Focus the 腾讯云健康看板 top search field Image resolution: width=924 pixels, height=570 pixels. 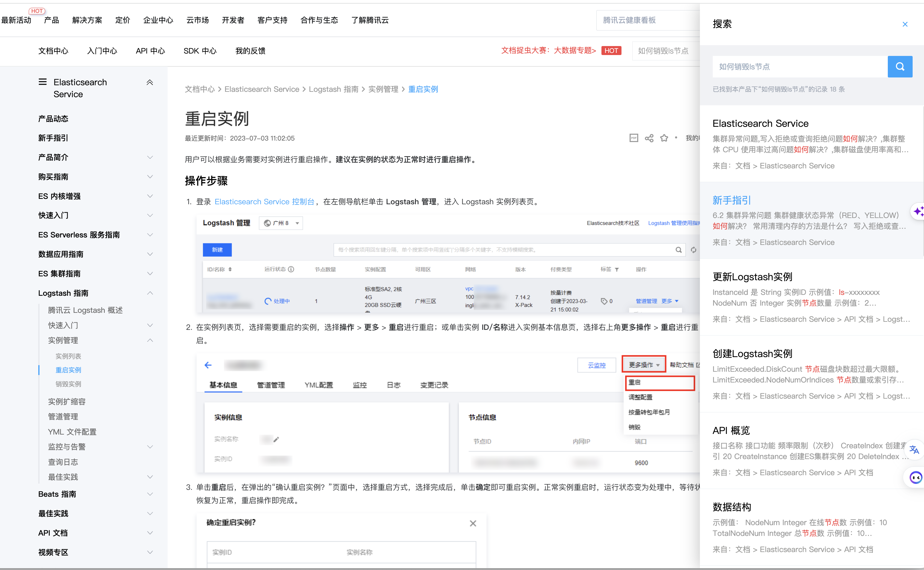648,20
